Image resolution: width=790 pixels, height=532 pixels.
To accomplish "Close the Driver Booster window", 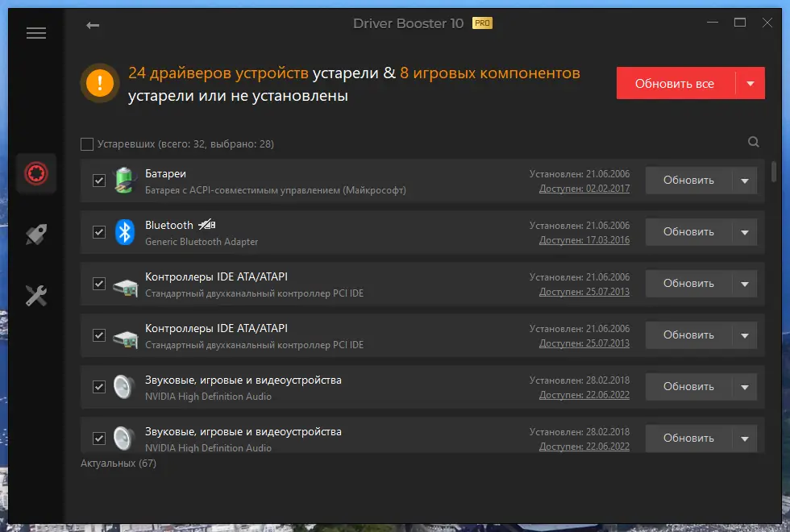I will pos(767,23).
